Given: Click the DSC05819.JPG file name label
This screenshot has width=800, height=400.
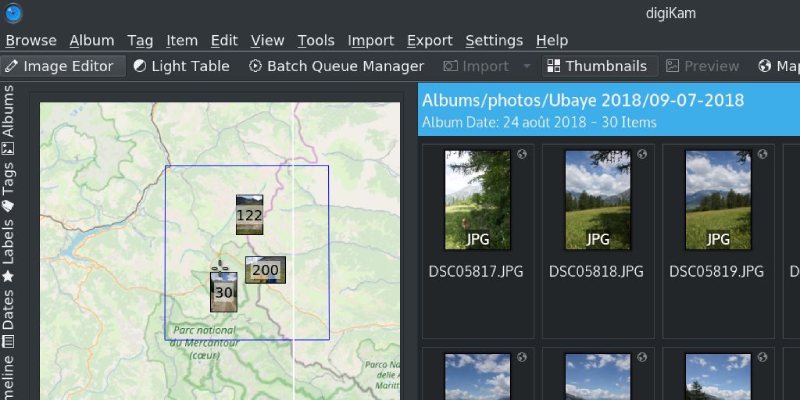Looking at the screenshot, I should pos(716,271).
